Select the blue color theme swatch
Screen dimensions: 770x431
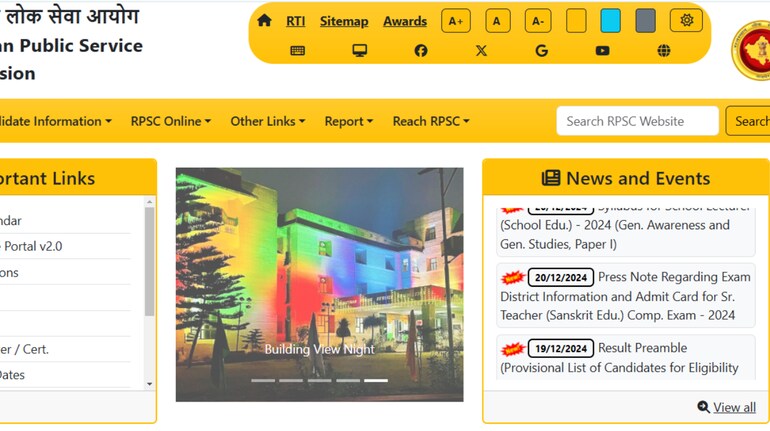610,21
